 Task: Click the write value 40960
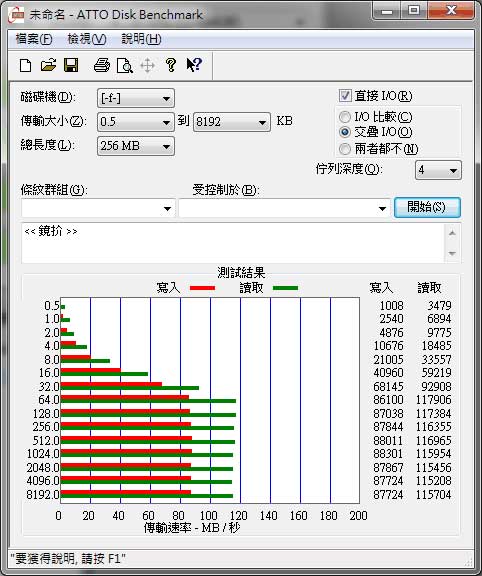388,373
